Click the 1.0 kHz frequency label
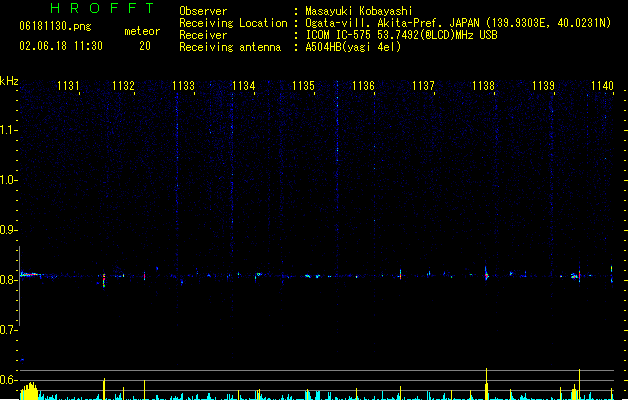The height and width of the screenshot is (400, 629). point(8,180)
